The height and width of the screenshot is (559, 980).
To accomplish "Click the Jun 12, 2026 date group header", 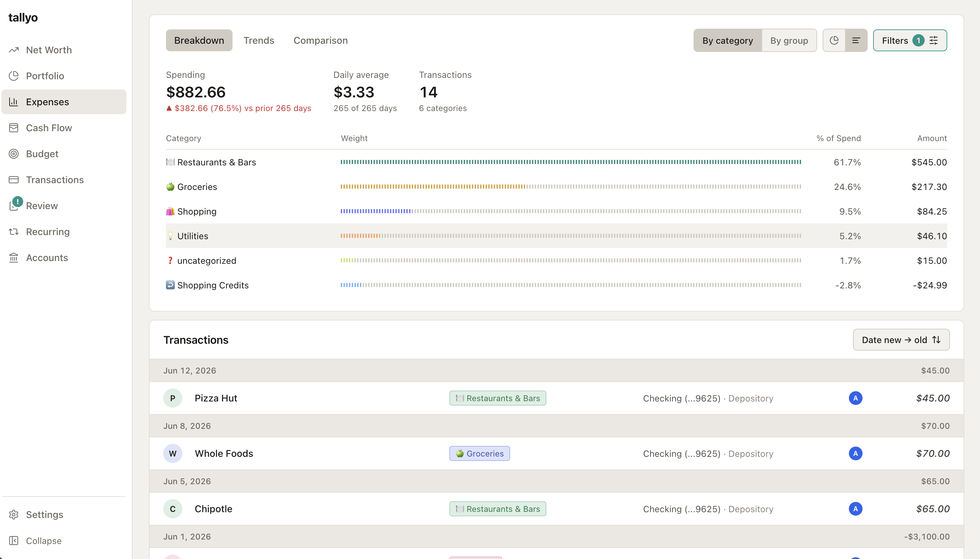I will [556, 370].
